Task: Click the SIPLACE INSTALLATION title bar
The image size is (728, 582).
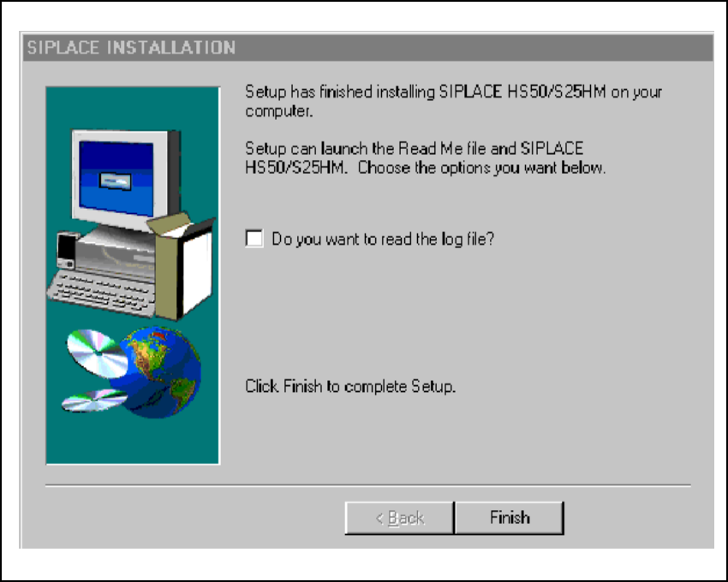Action: [367, 47]
